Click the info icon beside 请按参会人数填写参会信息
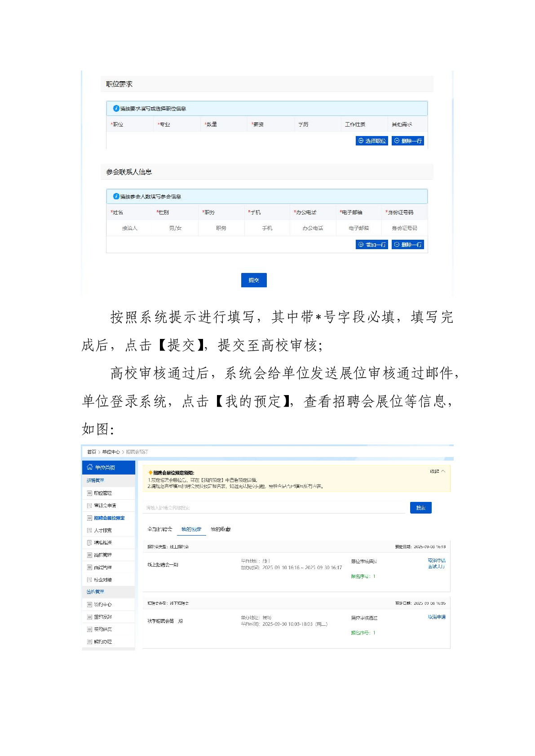This screenshot has width=535, height=756. coord(116,196)
